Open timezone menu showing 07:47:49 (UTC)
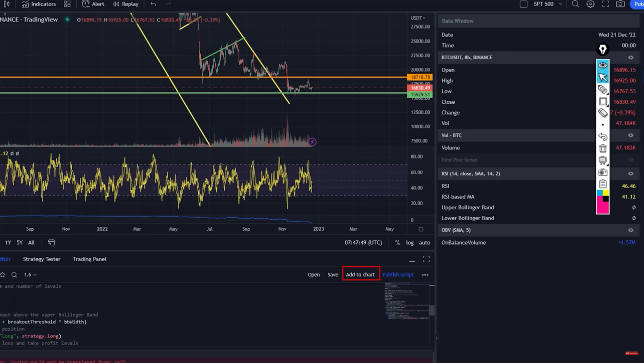 [x=363, y=243]
